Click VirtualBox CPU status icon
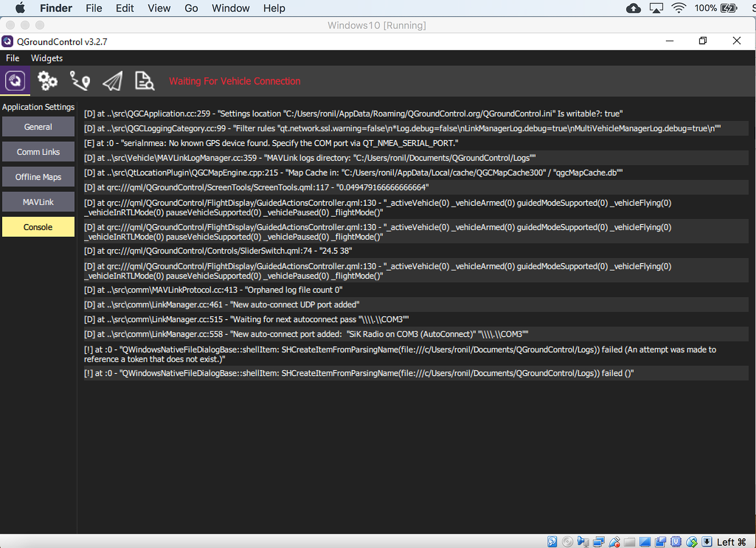756x548 pixels. click(676, 542)
